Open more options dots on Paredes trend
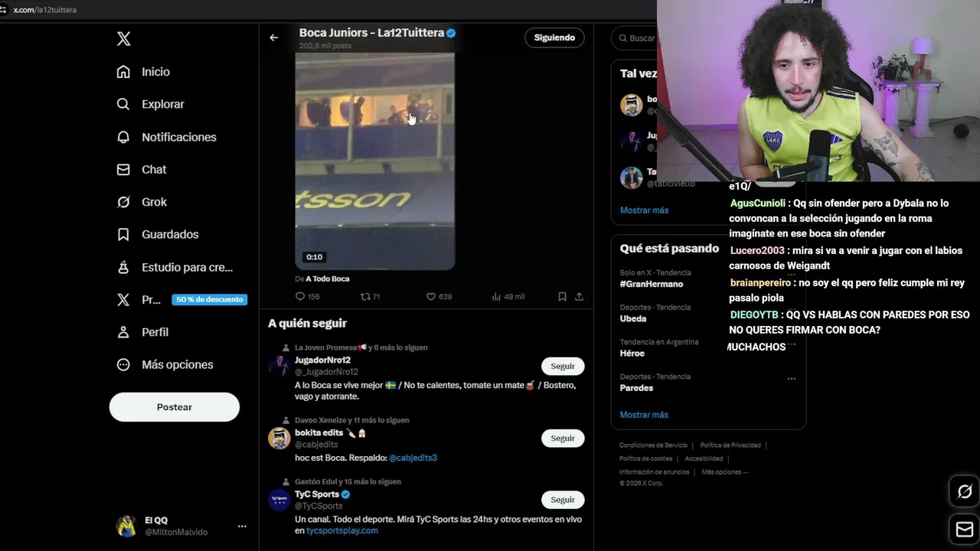This screenshot has height=551, width=980. [x=792, y=378]
